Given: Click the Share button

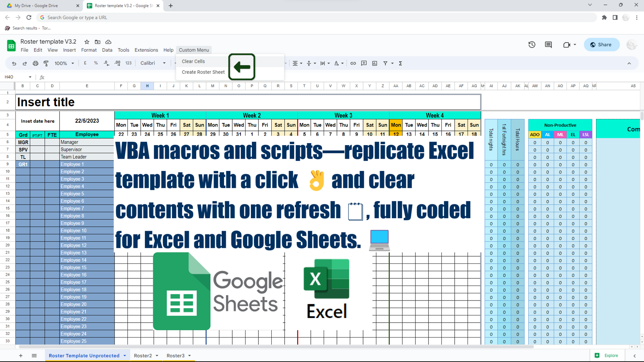Looking at the screenshot, I should [x=601, y=45].
